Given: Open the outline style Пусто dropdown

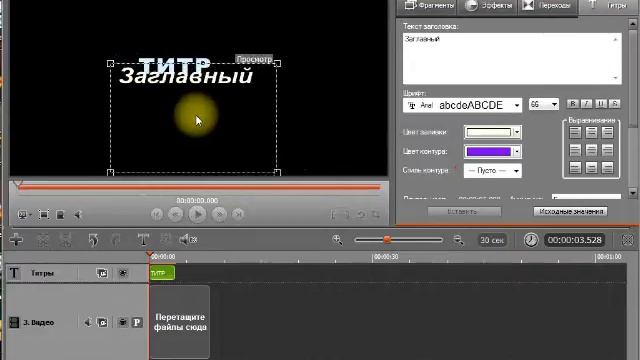Looking at the screenshot, I should point(493,171).
